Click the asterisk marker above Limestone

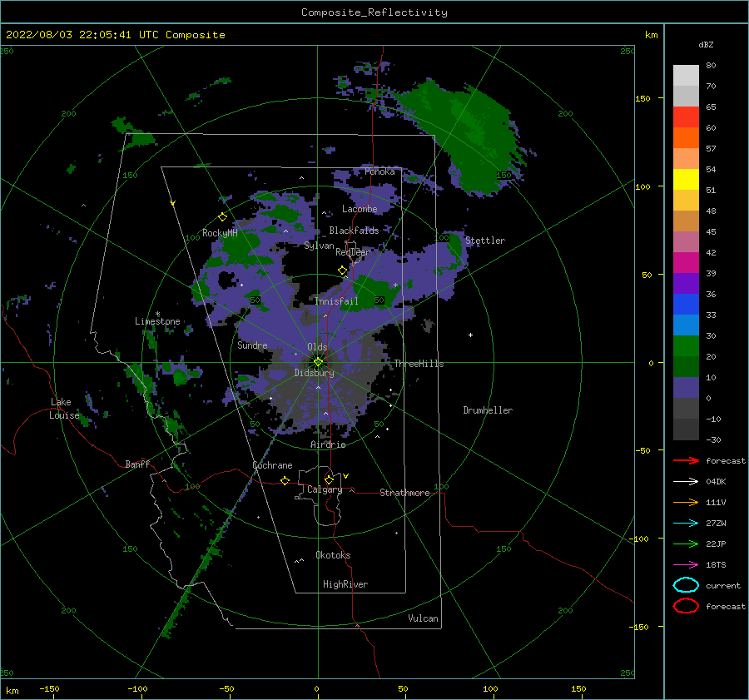click(157, 314)
